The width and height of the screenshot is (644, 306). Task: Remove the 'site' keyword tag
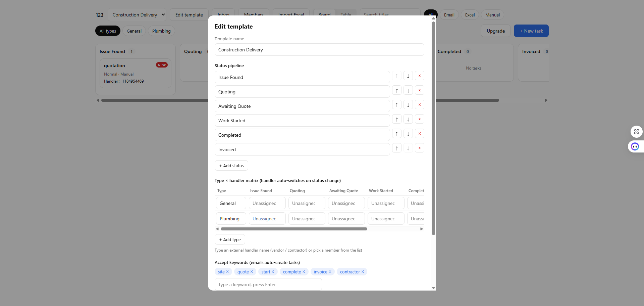[x=227, y=272]
